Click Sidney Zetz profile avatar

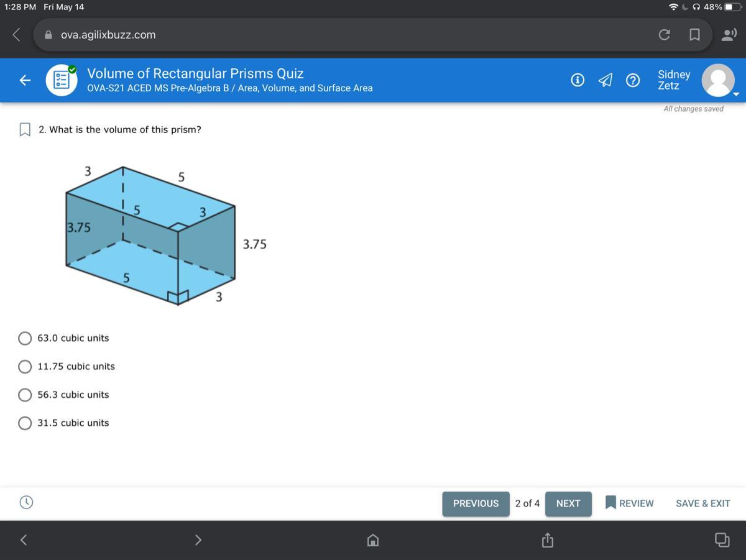(718, 80)
